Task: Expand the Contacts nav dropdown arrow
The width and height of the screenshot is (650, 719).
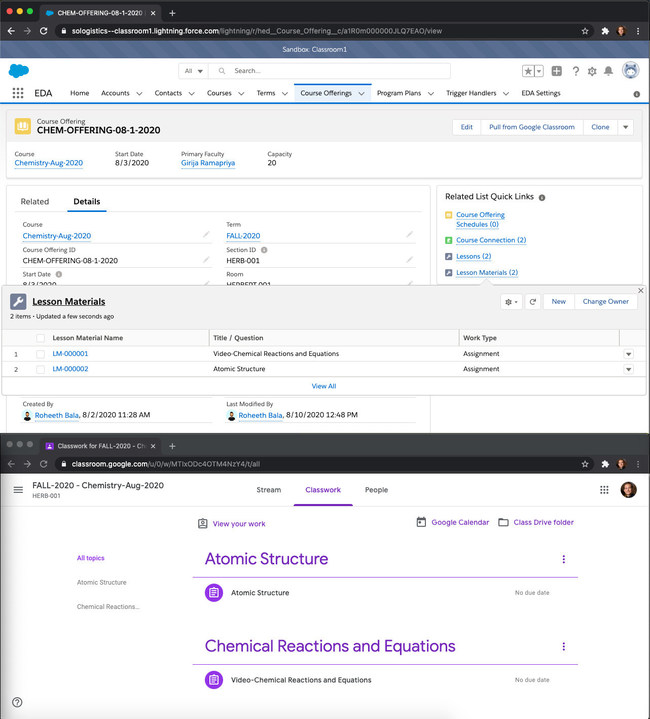Action: (x=192, y=94)
